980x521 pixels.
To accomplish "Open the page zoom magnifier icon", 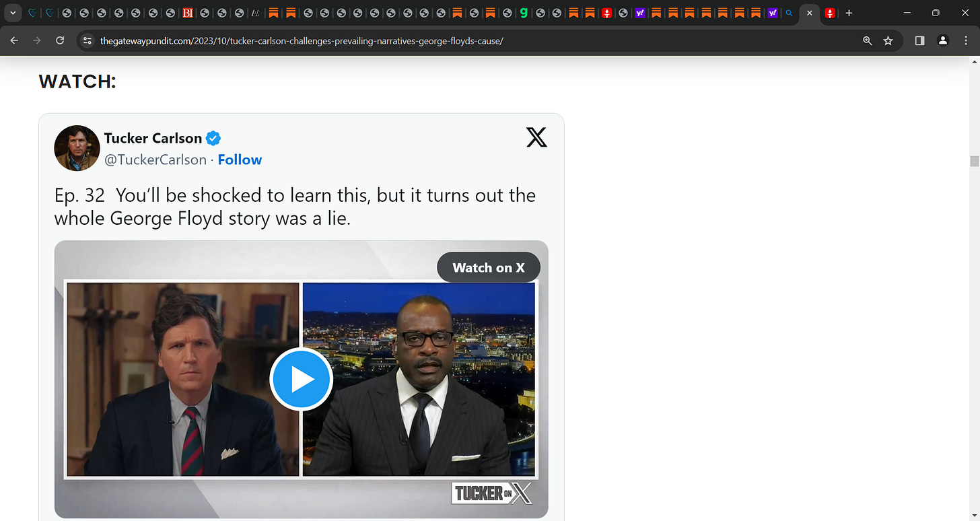I will (x=868, y=41).
